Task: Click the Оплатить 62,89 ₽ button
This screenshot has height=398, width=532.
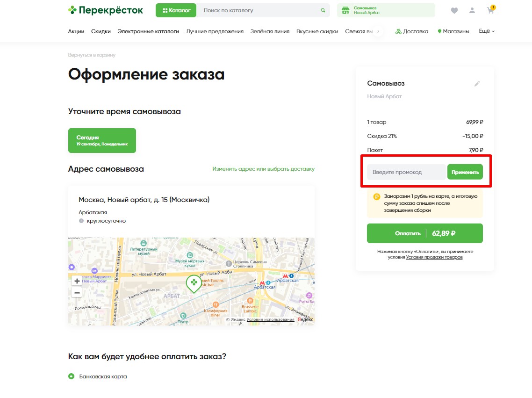Action: (425, 233)
